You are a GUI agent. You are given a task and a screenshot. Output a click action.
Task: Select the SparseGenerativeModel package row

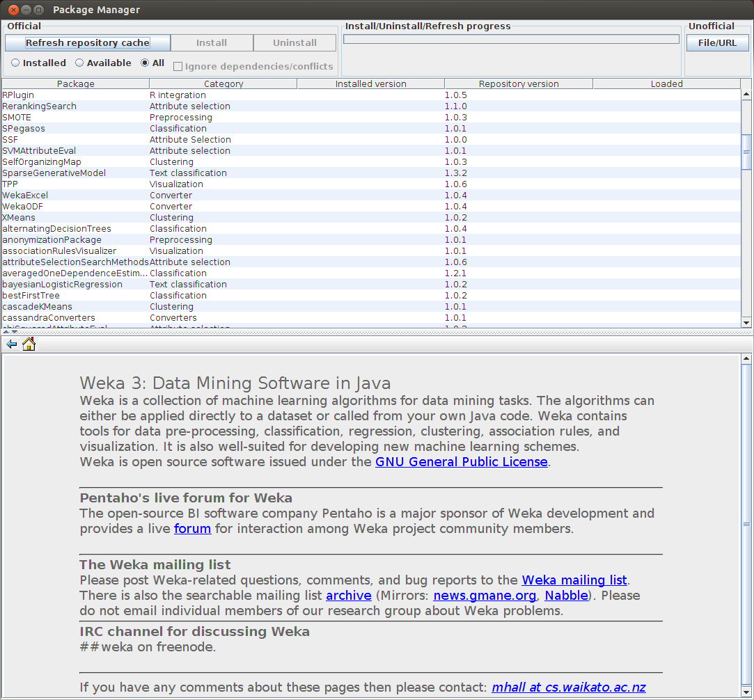coord(371,173)
